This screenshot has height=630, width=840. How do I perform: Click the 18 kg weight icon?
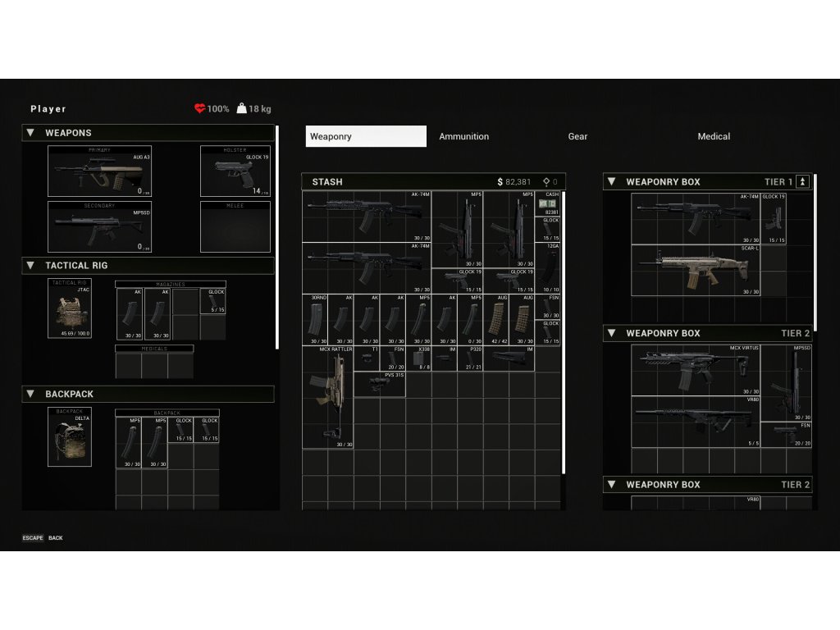pos(242,108)
